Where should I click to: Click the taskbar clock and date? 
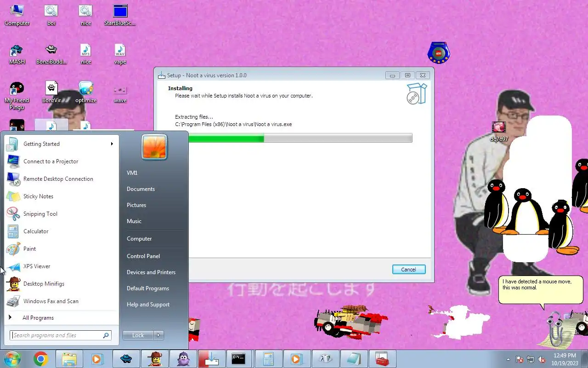click(565, 359)
